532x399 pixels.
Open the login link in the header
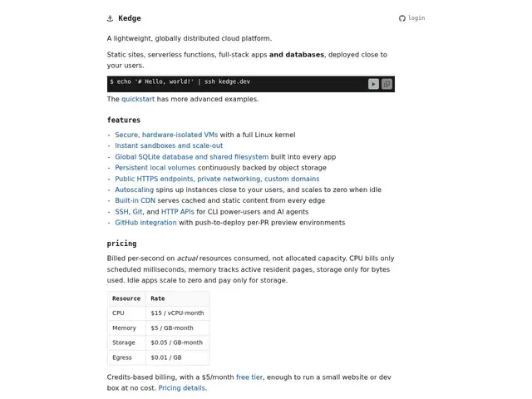tap(416, 18)
